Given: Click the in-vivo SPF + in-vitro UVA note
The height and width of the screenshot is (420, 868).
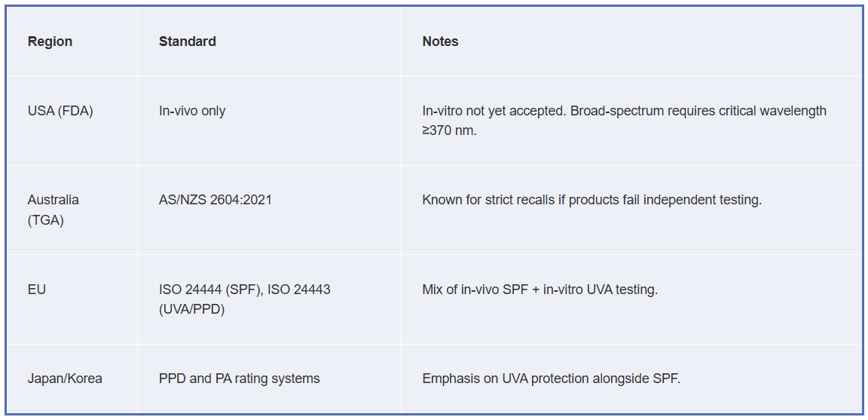Looking at the screenshot, I should click(539, 290).
